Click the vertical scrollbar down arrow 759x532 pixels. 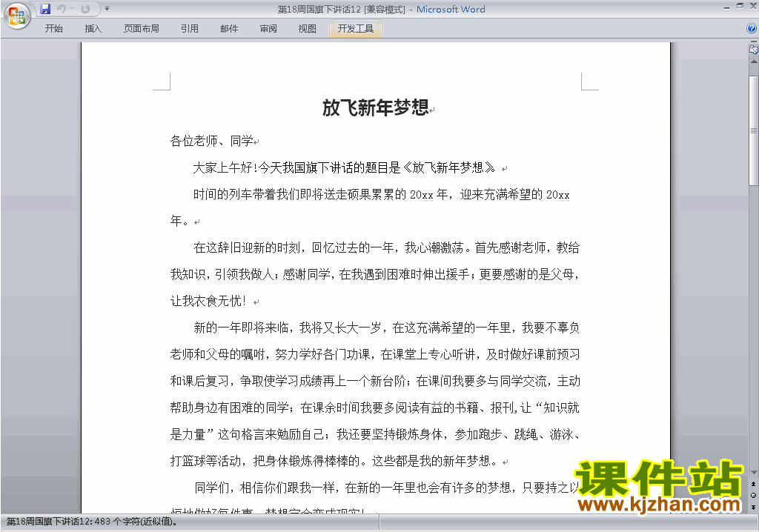[x=754, y=473]
